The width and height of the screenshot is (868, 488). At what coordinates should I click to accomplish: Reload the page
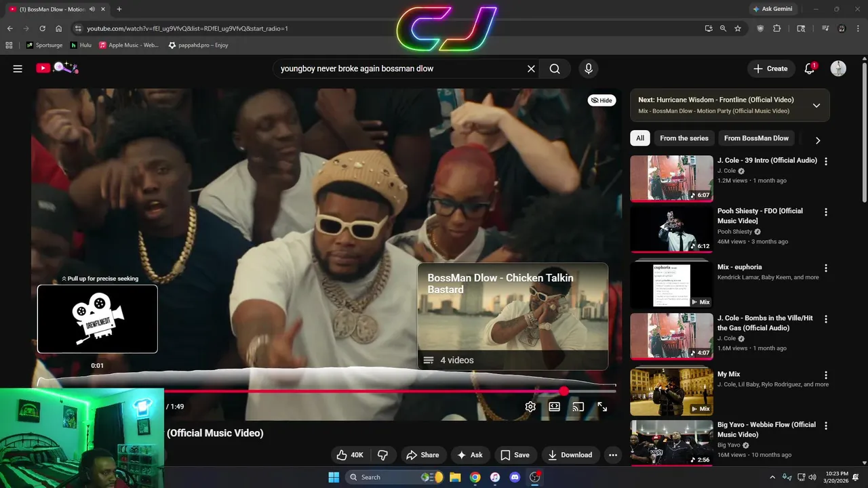(43, 28)
